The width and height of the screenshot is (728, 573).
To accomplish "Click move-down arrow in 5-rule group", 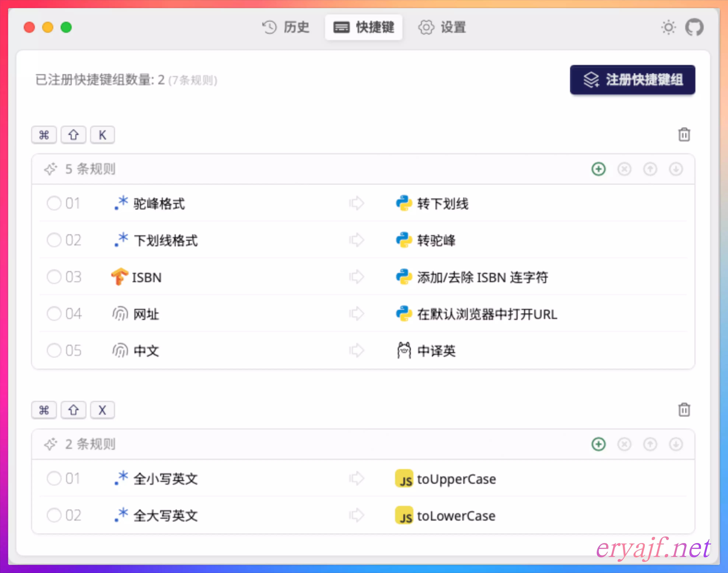I will point(676,169).
